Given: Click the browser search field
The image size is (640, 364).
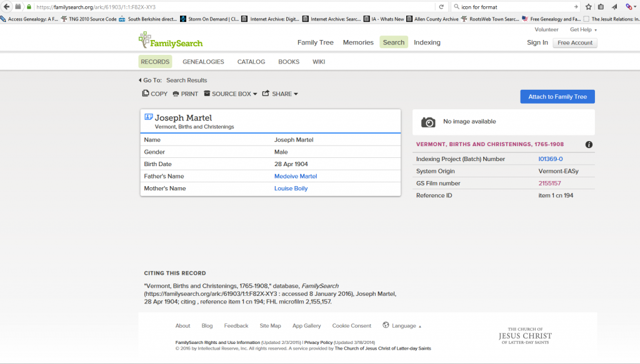Looking at the screenshot, I should tap(516, 7).
